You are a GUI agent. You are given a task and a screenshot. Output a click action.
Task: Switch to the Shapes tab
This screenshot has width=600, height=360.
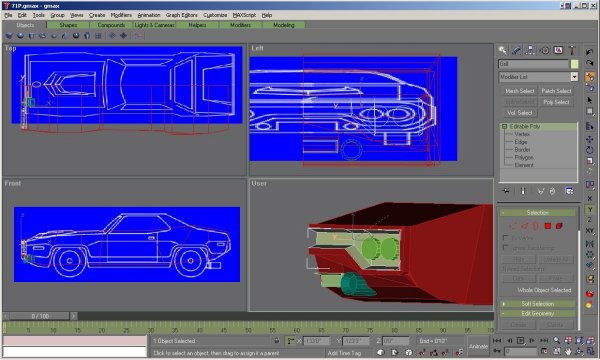pos(68,25)
